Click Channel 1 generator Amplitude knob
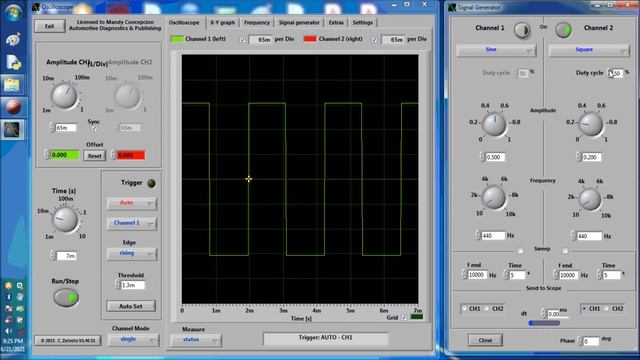 coord(494,124)
